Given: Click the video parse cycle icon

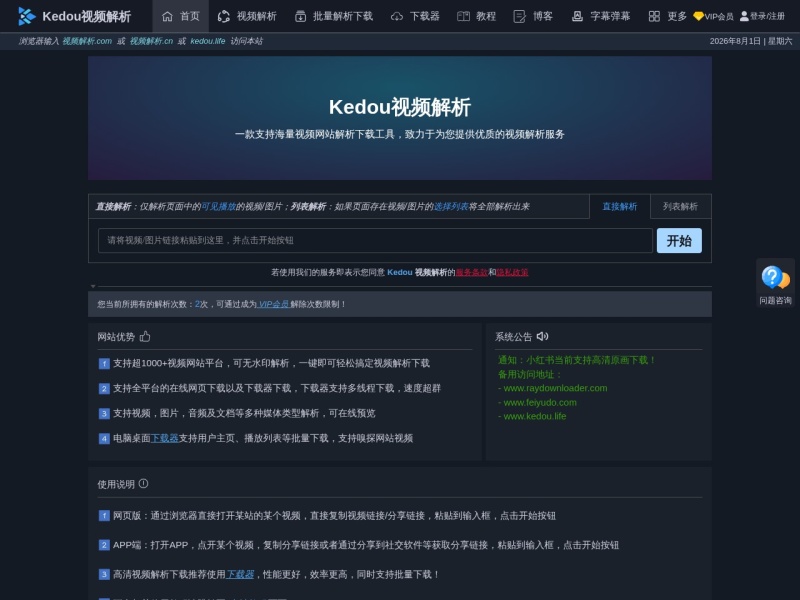Looking at the screenshot, I should point(223,16).
